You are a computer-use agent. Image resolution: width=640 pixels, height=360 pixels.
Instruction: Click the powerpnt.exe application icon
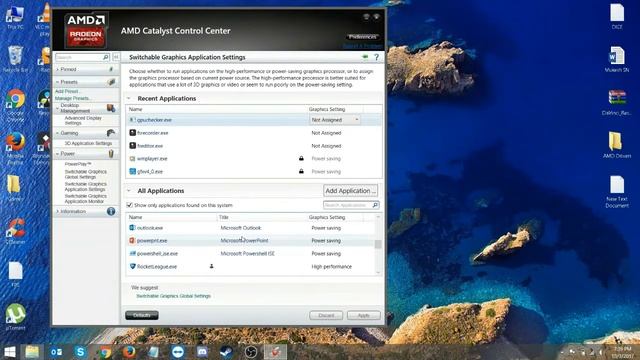132,240
